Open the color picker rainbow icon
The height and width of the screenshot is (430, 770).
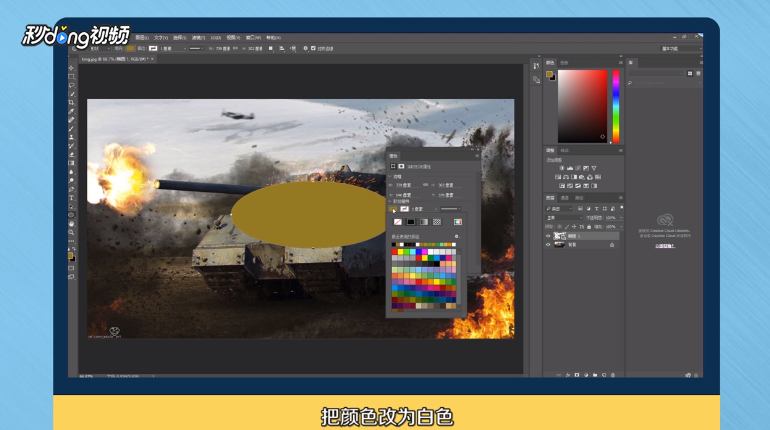[458, 222]
